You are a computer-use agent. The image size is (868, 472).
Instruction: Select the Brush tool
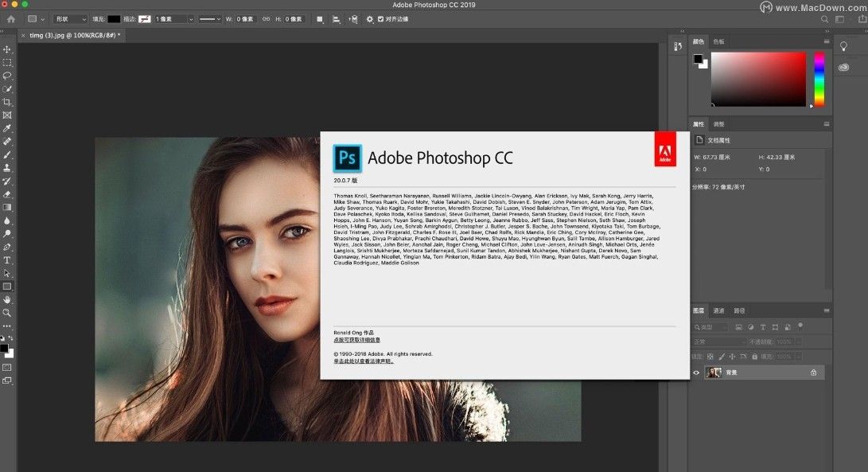7,154
